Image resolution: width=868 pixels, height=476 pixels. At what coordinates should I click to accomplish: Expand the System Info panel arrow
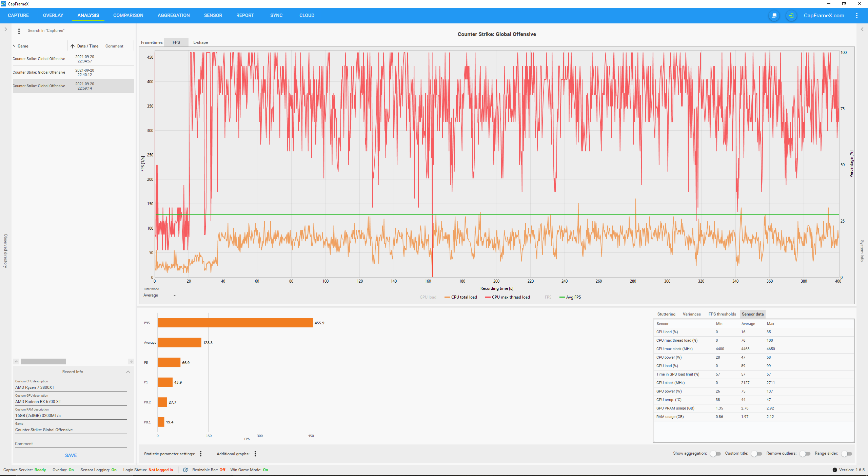(862, 29)
